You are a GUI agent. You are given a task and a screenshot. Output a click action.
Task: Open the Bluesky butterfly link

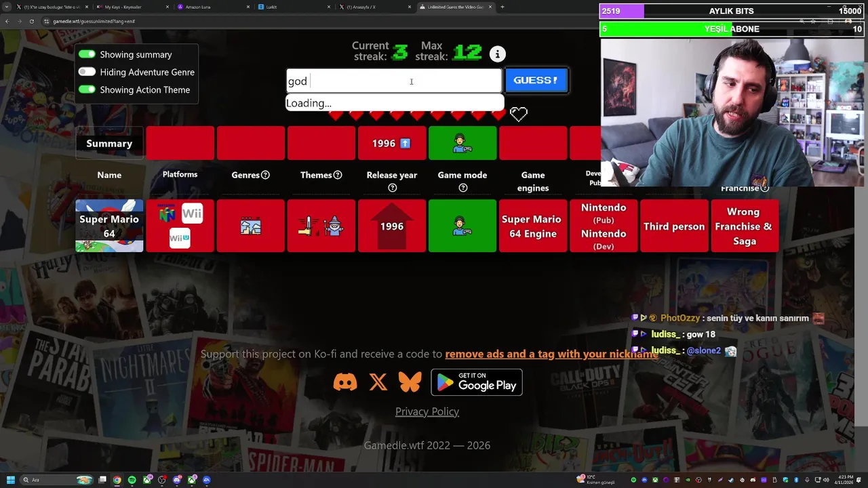pyautogui.click(x=410, y=382)
